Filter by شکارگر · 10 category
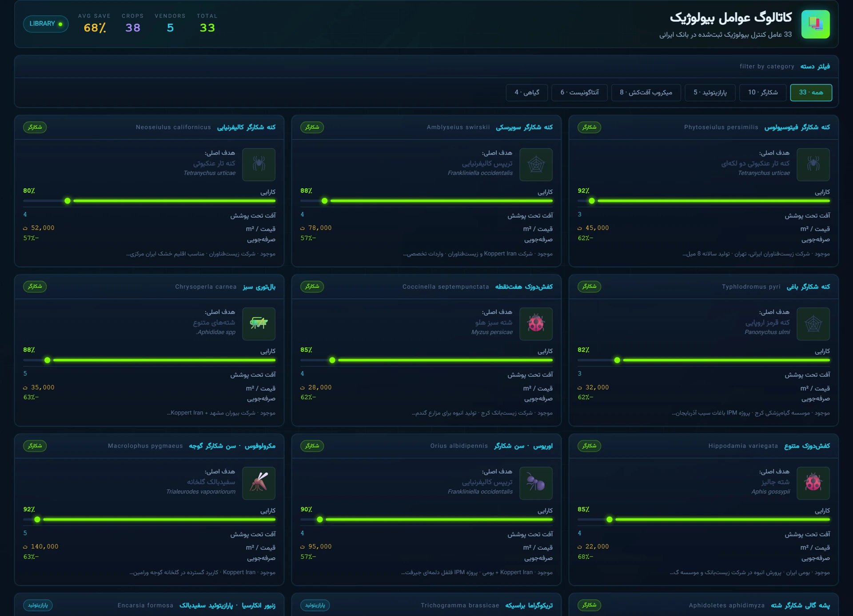Viewport: 853px width, 616px height. tap(763, 92)
